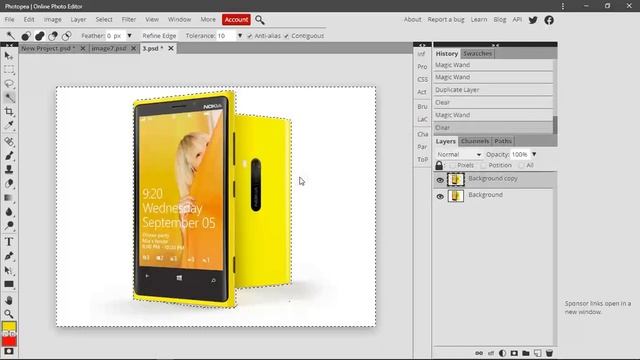Open the File menu
The height and width of the screenshot is (360, 640).
tap(9, 20)
